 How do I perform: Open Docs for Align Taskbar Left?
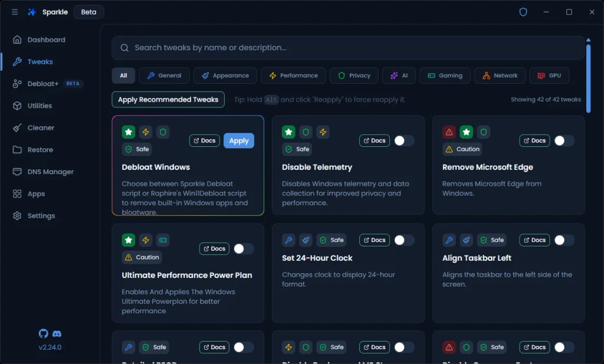pyautogui.click(x=534, y=240)
